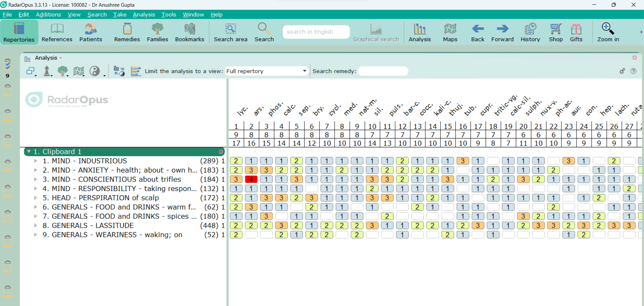Expand GENERALS - FOOD warm rubric
The image size is (644, 306).
click(35, 207)
